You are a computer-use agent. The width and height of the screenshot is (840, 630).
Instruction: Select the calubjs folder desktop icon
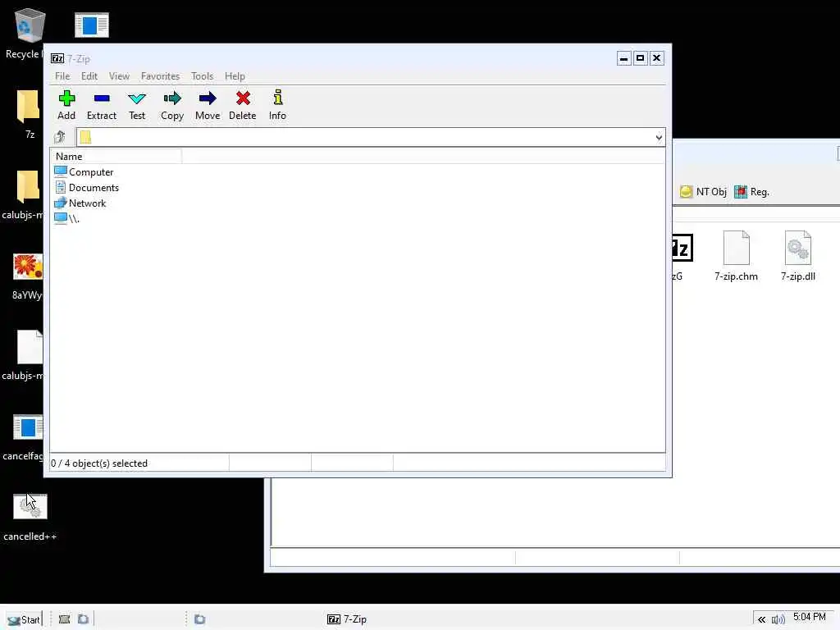click(28, 186)
